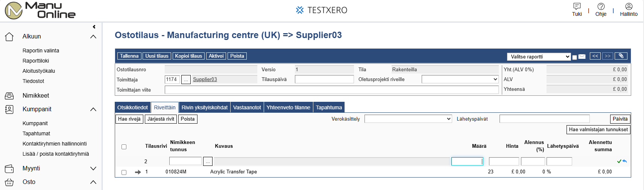Click the blue undo arrow on row 2
644x190 pixels.
[624, 161]
